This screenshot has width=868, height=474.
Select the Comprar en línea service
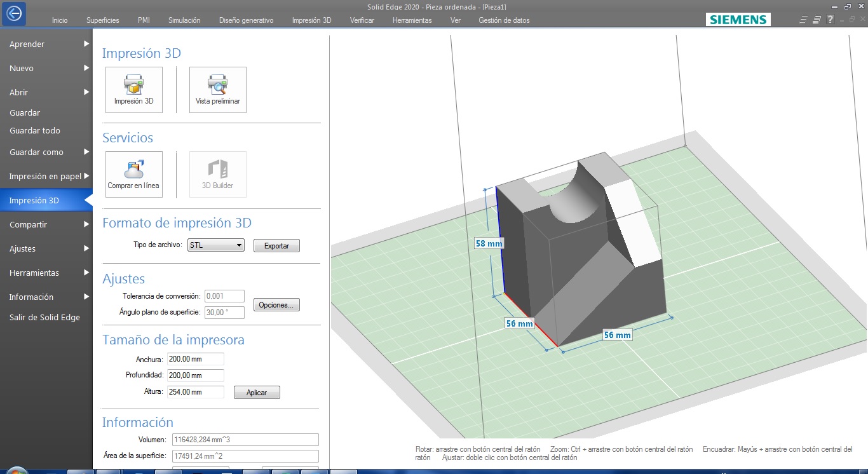(133, 174)
